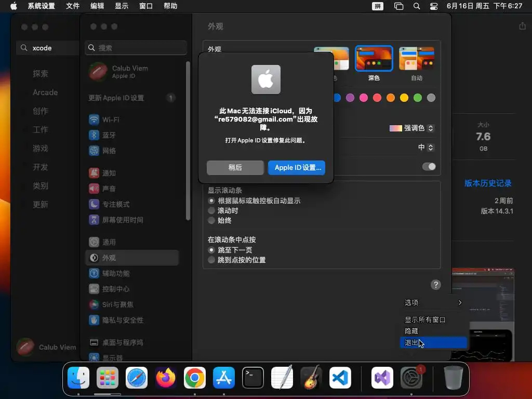Toggle the switch below the sidebar icon size row

click(x=429, y=167)
